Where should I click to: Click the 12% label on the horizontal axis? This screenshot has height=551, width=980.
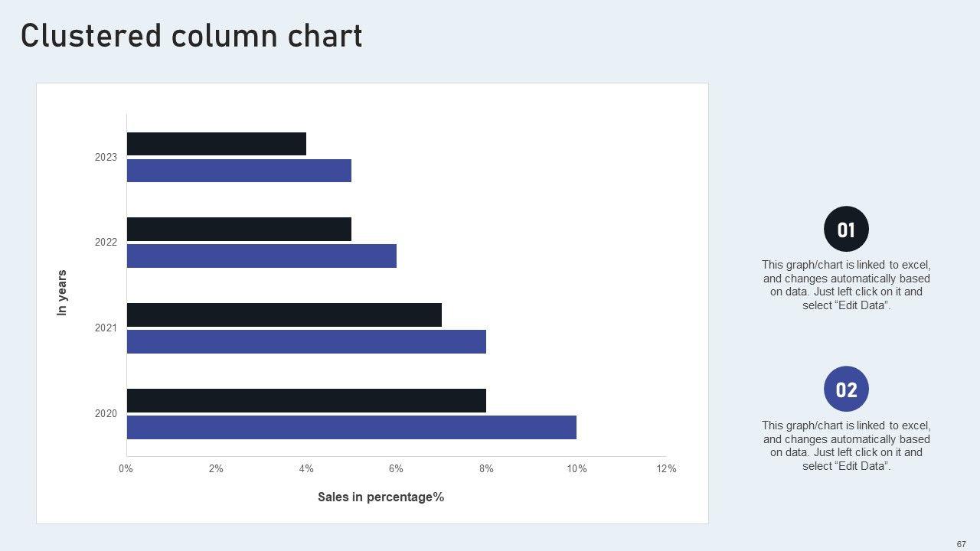[667, 469]
